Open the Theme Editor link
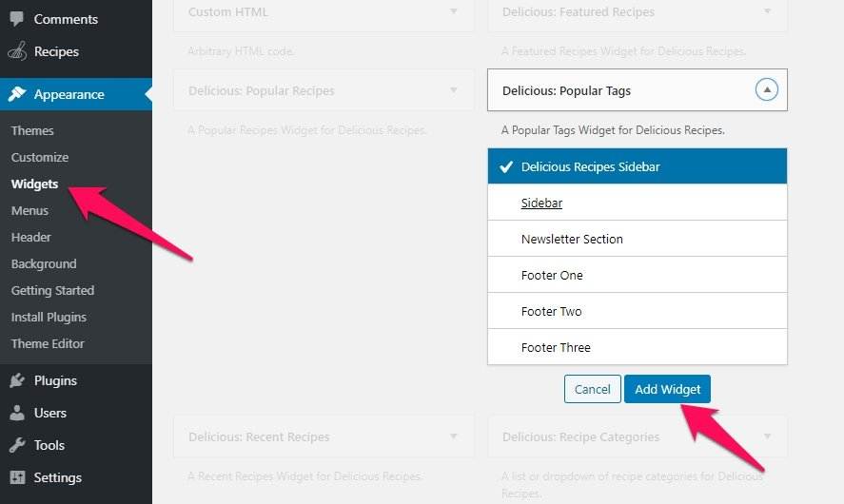This screenshot has height=504, width=844. coord(48,343)
